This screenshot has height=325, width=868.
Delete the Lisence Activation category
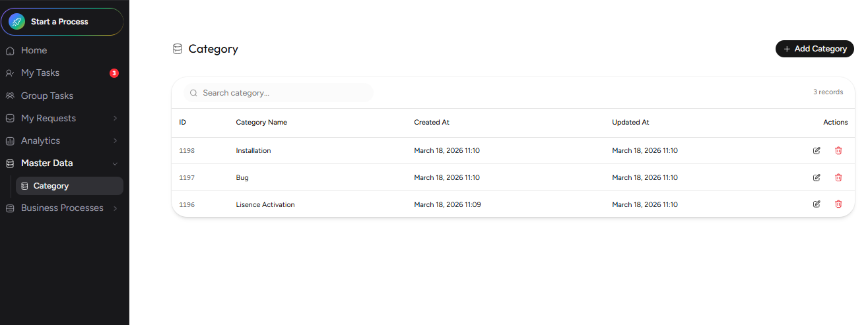(838, 204)
